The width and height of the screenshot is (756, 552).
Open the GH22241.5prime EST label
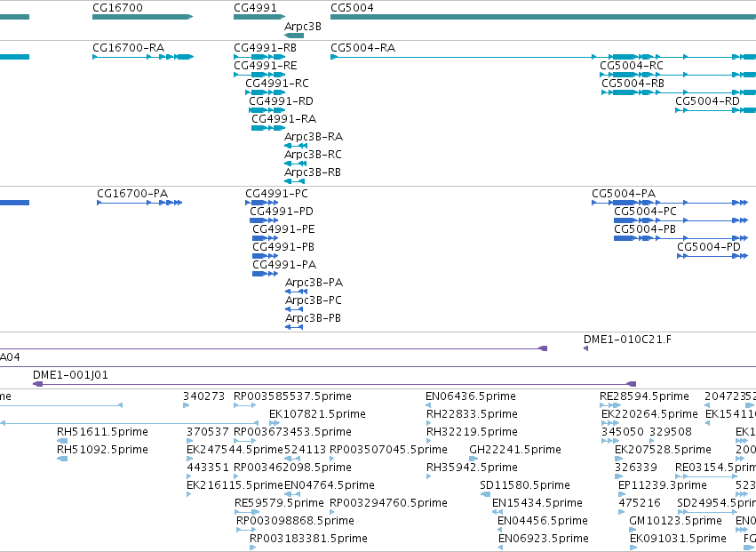pyautogui.click(x=515, y=450)
